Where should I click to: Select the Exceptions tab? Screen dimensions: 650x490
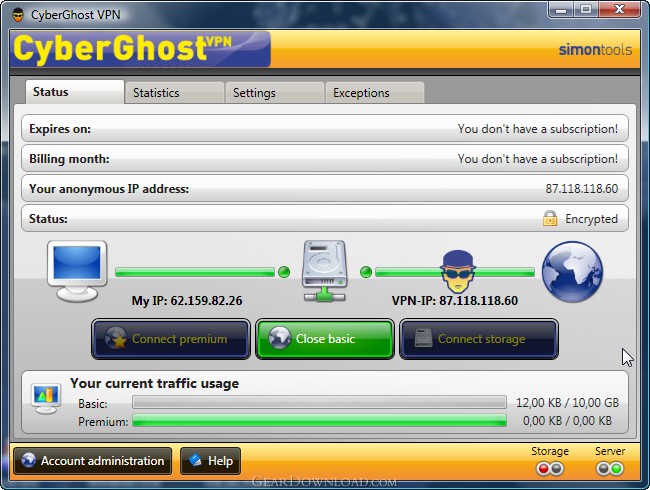(x=375, y=92)
